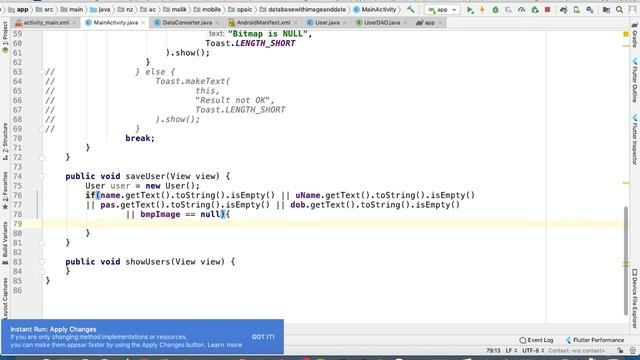This screenshot has height=360, width=640.
Task: Close the DataConverter.java tab
Action: 217,23
